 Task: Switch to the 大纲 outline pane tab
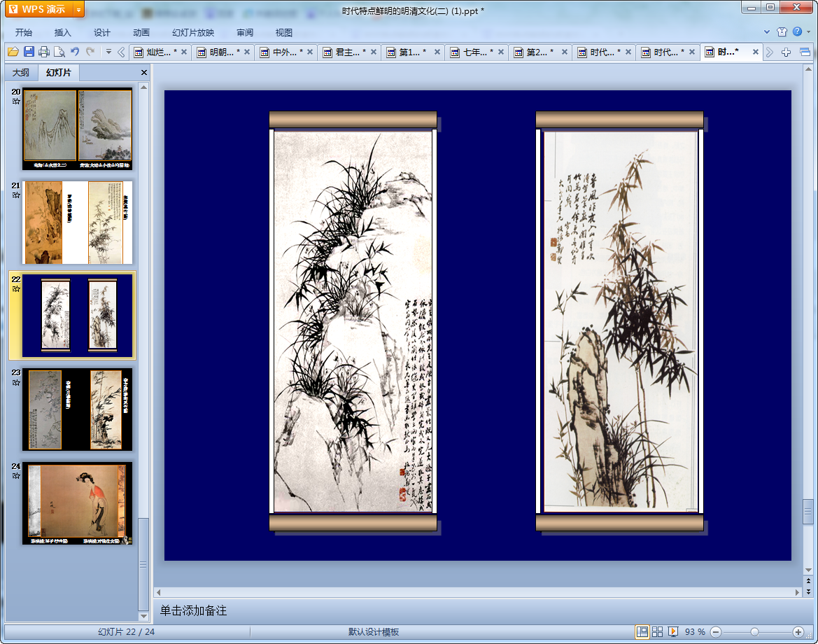pos(21,73)
